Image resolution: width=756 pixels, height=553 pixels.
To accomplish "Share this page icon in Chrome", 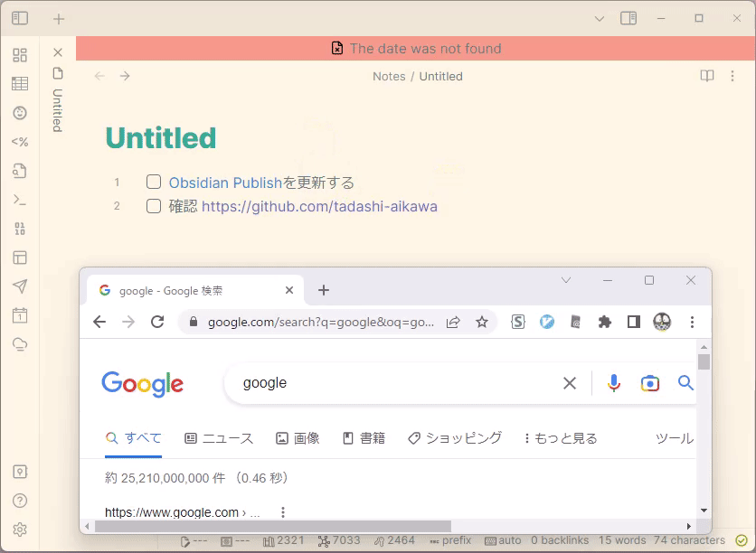I will tap(453, 323).
